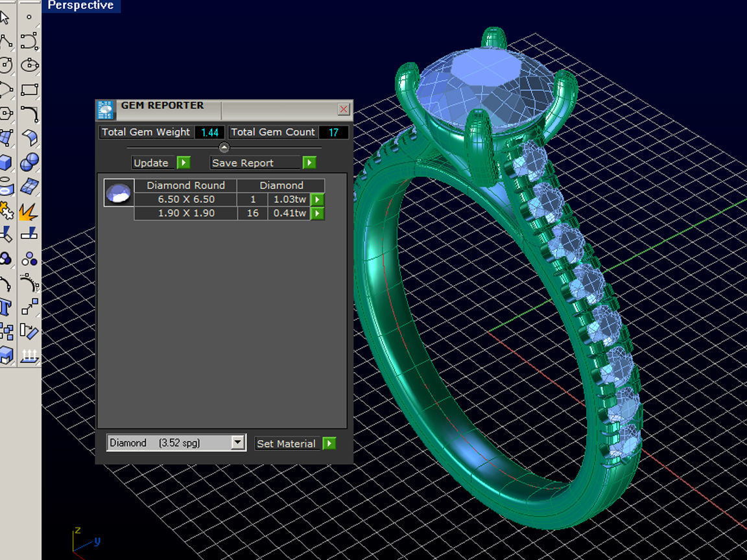Choose the Array objects tool

[x=6, y=331]
